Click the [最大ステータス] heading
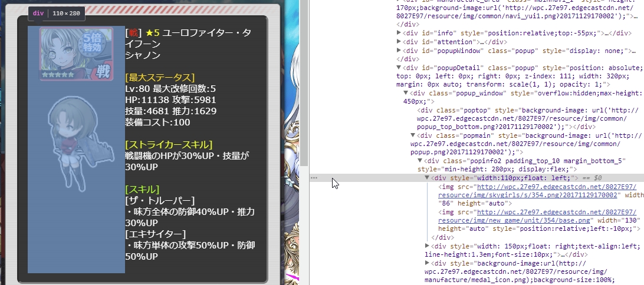Viewport: 644px width, 285px height. (160, 78)
